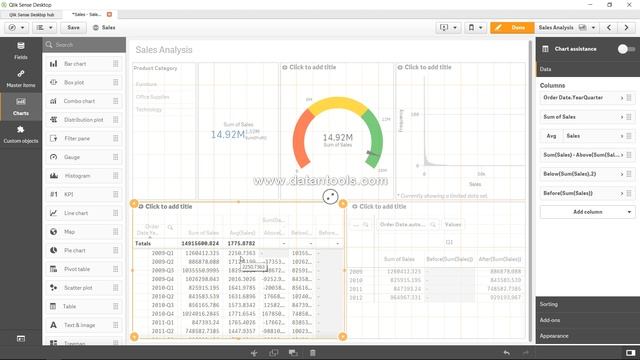The width and height of the screenshot is (640, 360).
Task: Toggle the assets panel icon at bottom left
Action: click(x=21, y=339)
